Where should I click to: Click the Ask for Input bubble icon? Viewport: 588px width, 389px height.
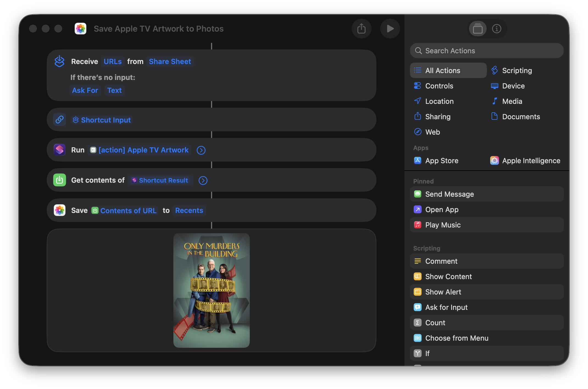click(x=418, y=307)
